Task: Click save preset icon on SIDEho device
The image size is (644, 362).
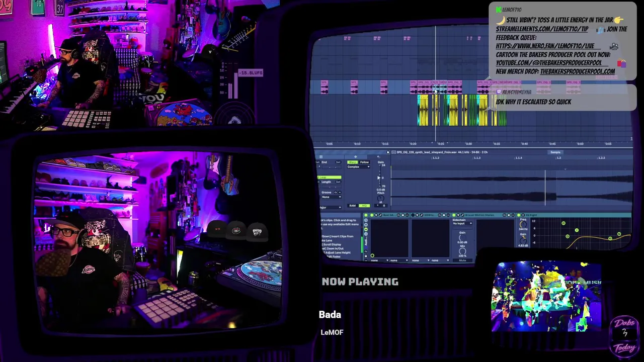Action: pos(444,215)
